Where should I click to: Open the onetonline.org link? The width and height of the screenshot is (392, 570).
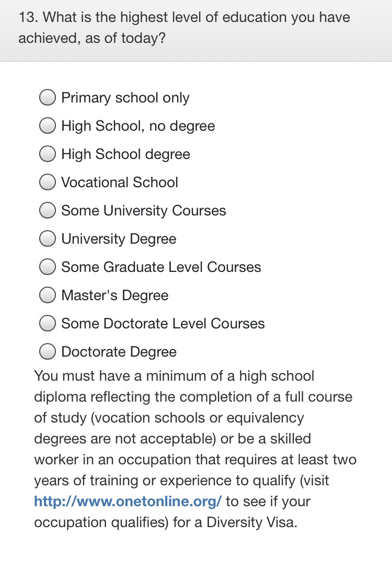coord(128,501)
